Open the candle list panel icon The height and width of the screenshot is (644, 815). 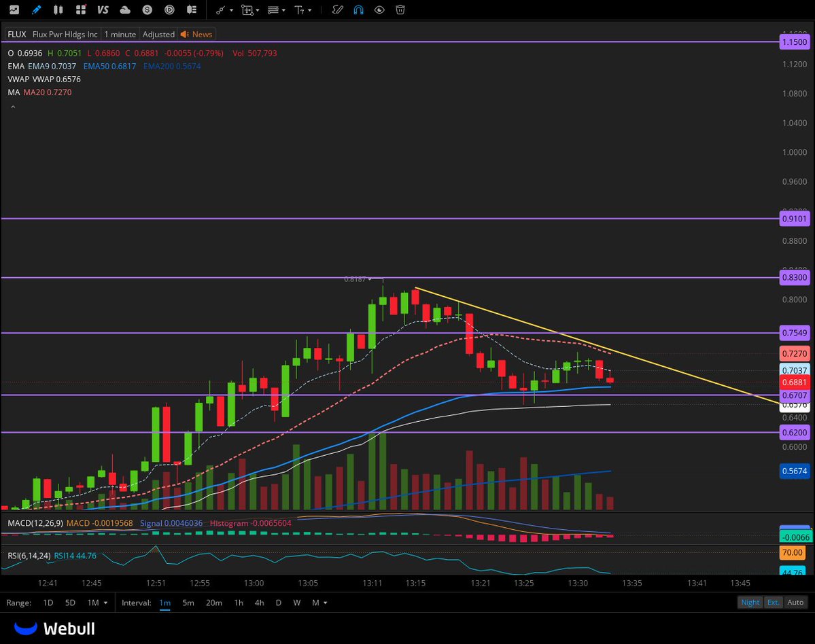coord(192,10)
